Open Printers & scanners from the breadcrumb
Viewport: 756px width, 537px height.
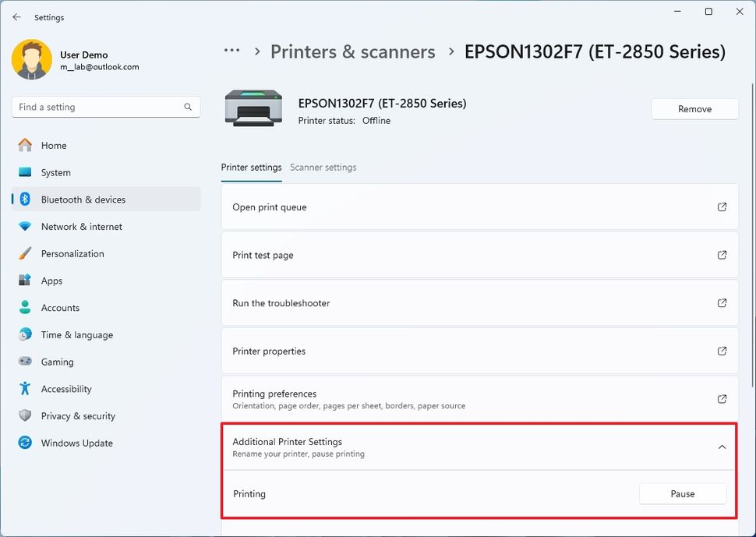[352, 51]
